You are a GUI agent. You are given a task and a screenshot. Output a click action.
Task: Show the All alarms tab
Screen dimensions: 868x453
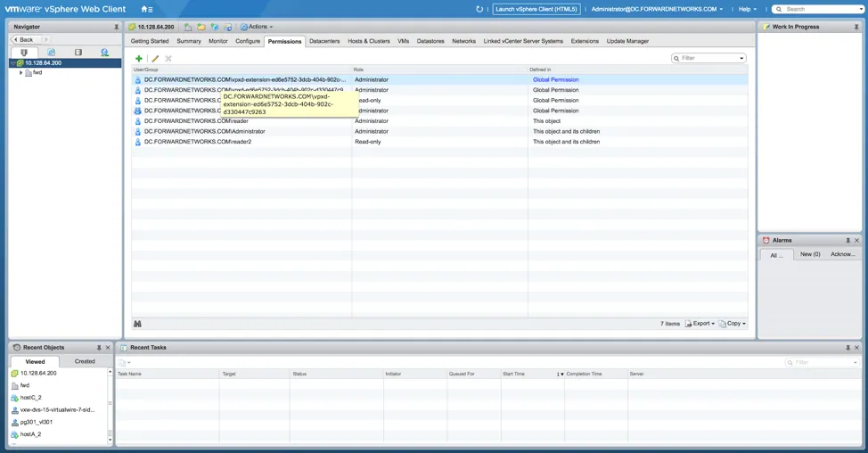coord(777,255)
